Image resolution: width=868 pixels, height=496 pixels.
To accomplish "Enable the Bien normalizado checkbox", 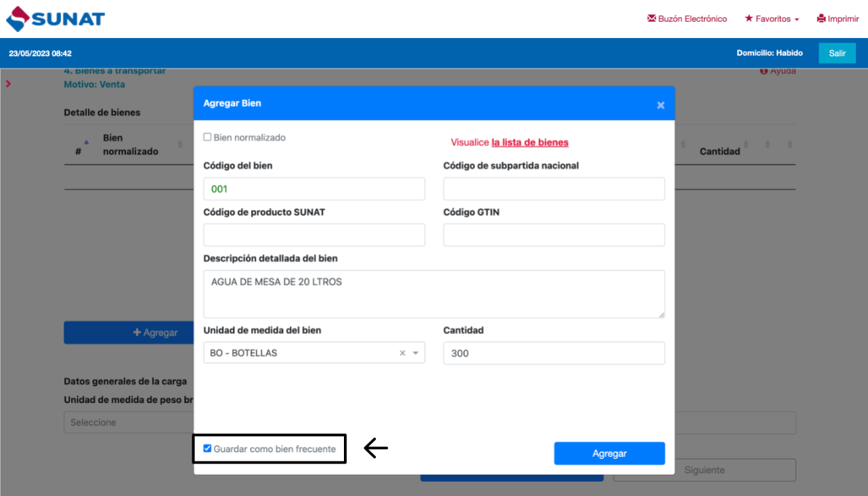I will click(x=208, y=138).
